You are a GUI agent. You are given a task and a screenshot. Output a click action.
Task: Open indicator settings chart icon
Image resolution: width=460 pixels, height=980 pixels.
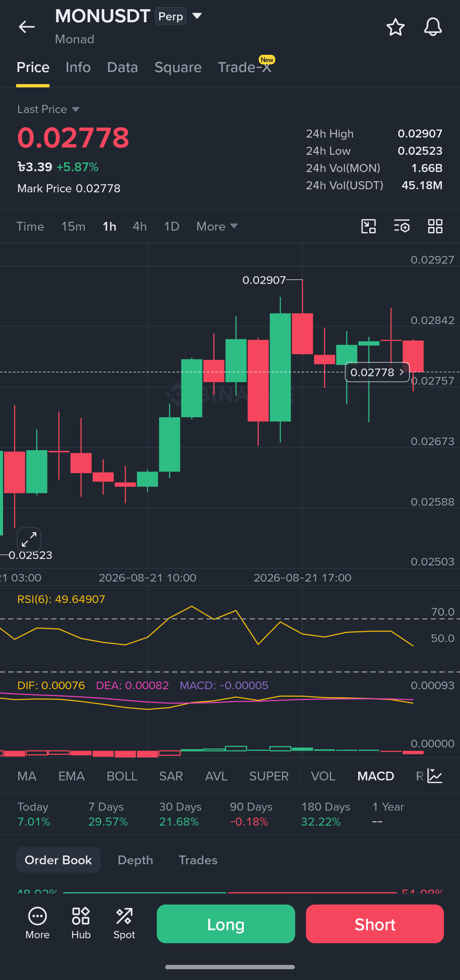click(x=435, y=776)
